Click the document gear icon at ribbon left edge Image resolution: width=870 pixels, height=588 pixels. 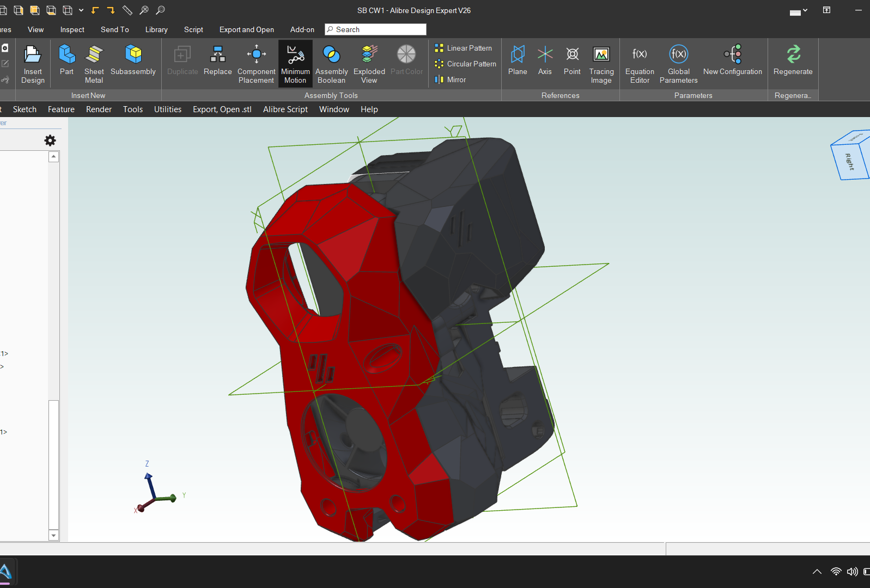(x=5, y=48)
